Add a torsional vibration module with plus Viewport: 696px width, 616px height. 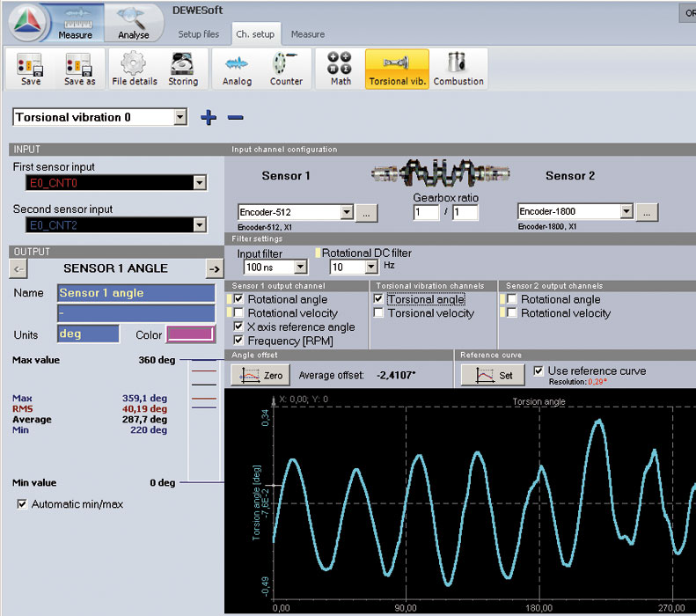pyautogui.click(x=209, y=118)
